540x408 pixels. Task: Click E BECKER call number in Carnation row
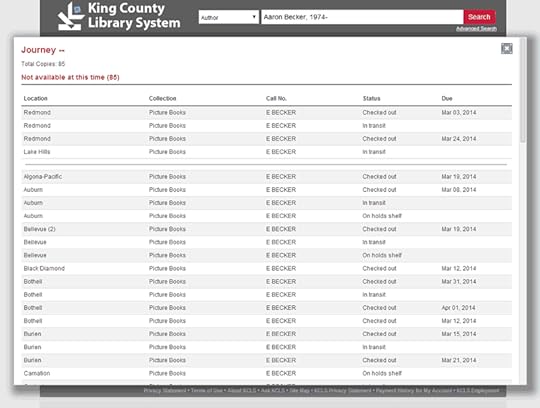click(281, 374)
